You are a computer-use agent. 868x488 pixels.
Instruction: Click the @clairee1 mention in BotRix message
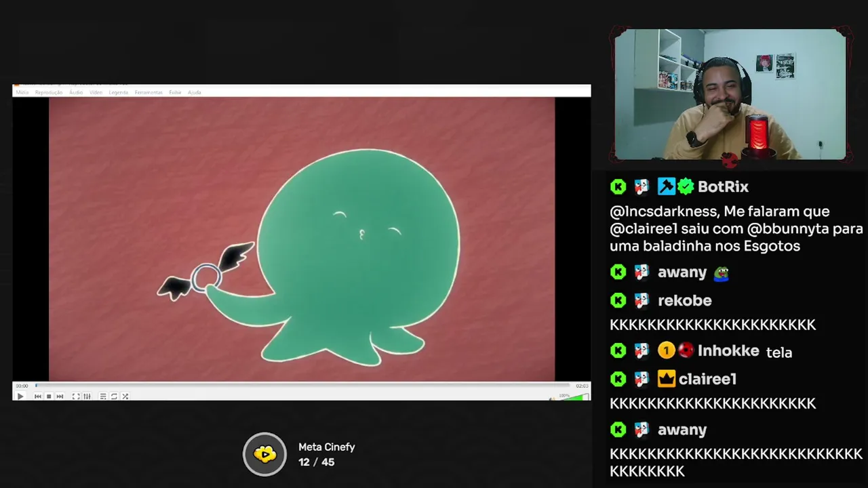[644, 229]
